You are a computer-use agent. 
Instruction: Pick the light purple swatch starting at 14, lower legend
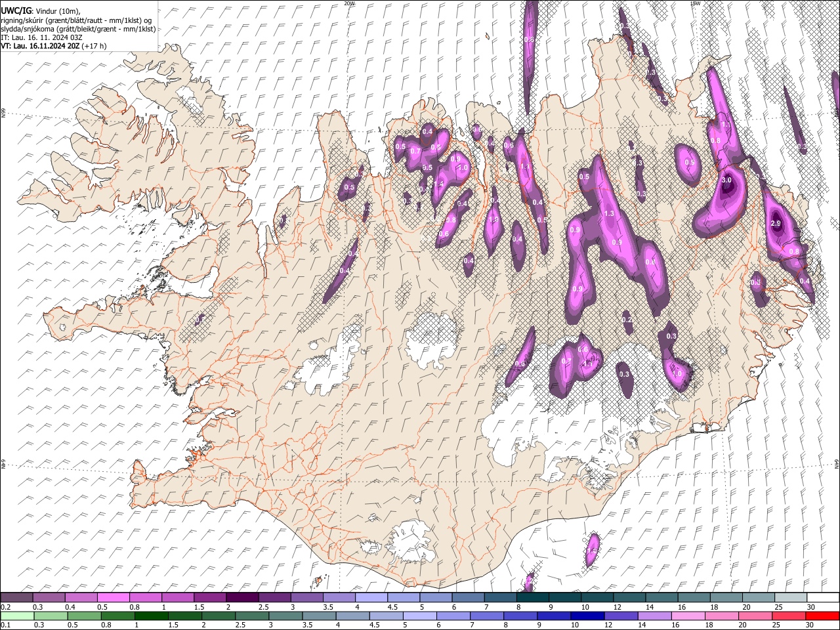(x=654, y=616)
